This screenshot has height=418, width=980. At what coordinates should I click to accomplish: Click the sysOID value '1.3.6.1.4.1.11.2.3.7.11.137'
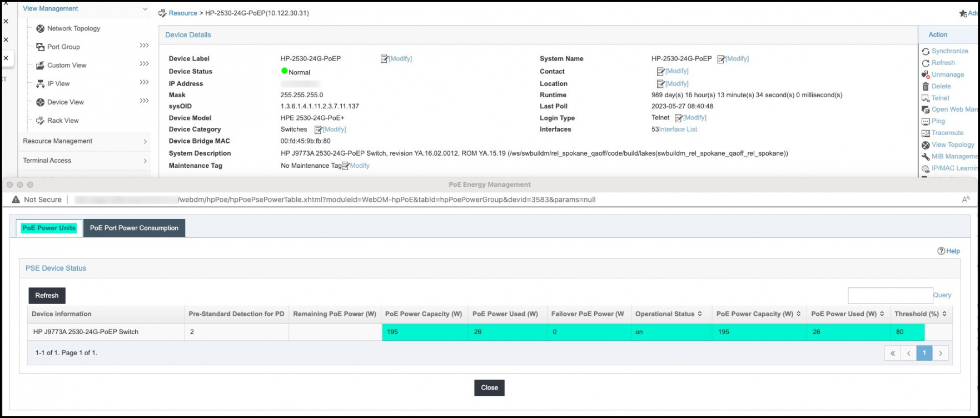coord(320,106)
